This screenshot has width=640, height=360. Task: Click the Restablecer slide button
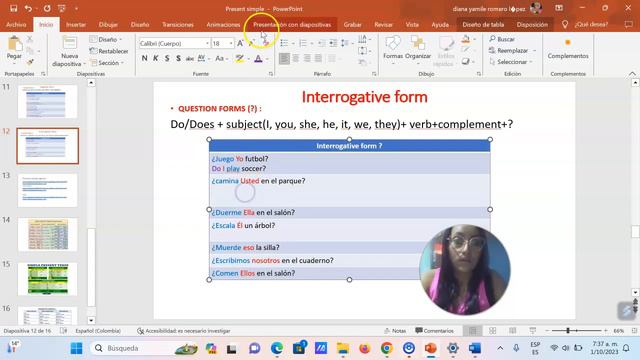tap(109, 51)
